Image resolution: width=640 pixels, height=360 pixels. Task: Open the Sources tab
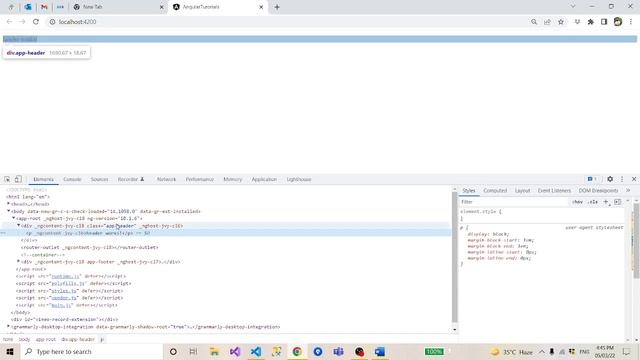[x=100, y=180]
